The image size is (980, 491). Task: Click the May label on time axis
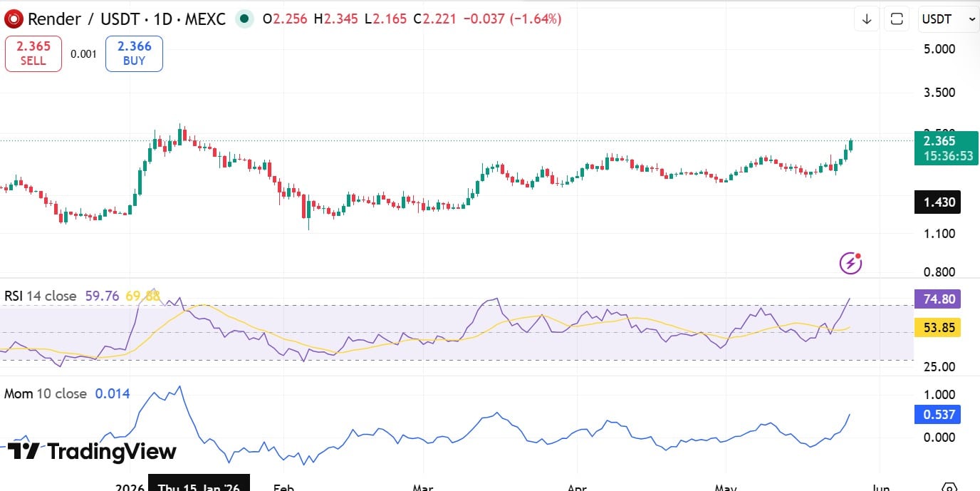point(726,486)
